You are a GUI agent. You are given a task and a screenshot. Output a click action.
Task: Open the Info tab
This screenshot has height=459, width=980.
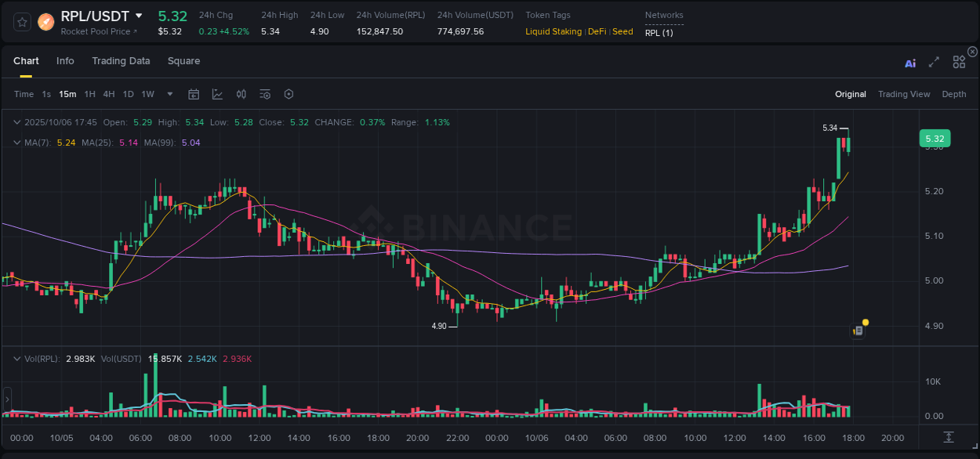tap(65, 60)
